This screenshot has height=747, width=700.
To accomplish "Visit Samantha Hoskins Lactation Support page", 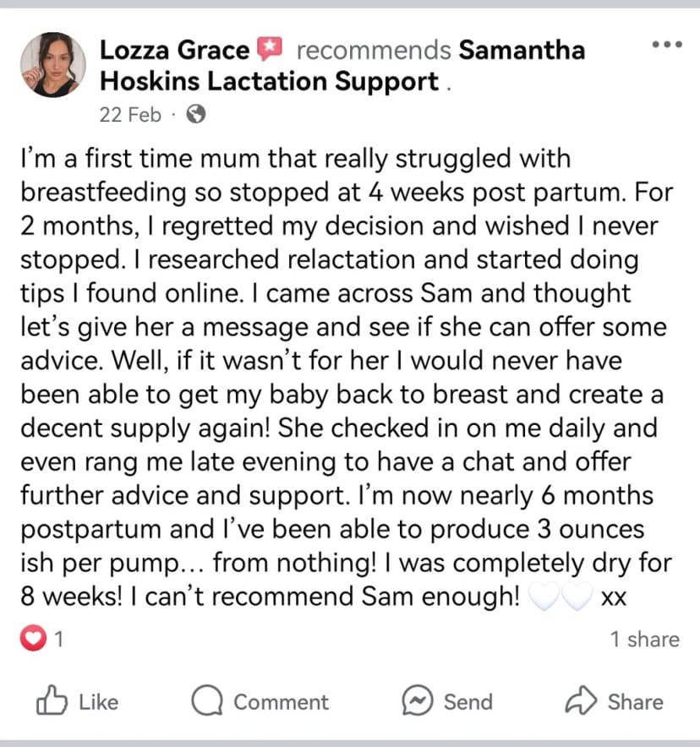I will 342,66.
